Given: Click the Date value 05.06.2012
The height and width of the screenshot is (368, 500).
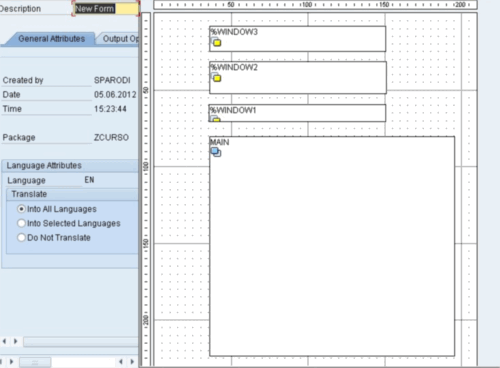Looking at the screenshot, I should point(115,95).
